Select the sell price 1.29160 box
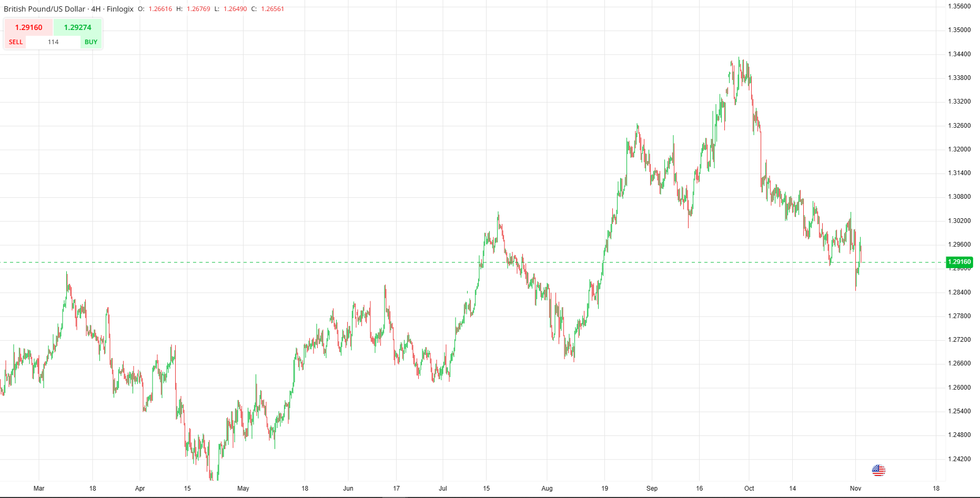The image size is (980, 498). click(x=28, y=27)
